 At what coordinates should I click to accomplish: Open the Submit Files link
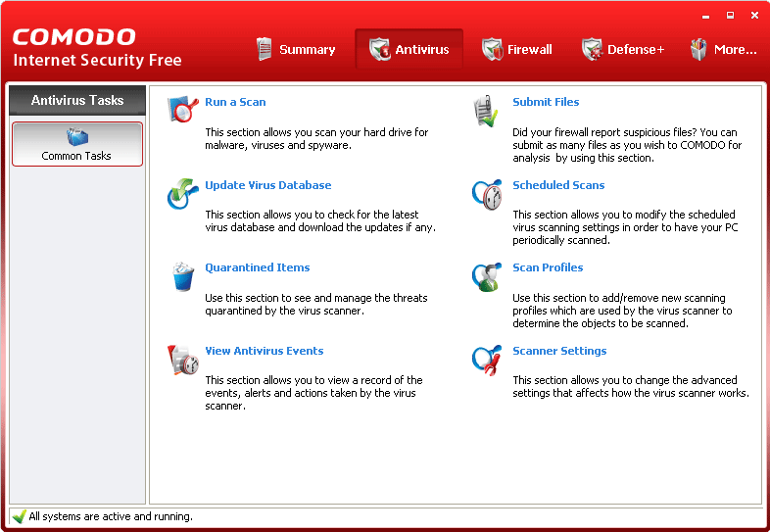click(546, 102)
